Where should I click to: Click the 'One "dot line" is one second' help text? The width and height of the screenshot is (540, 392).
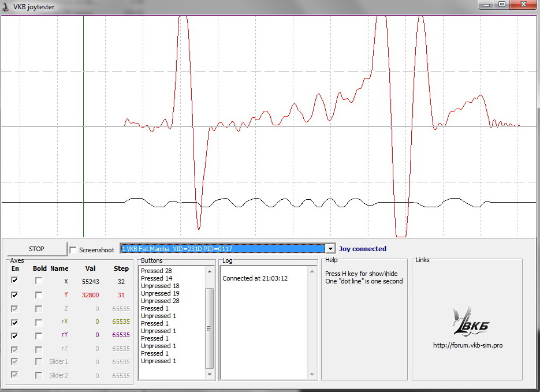364,281
